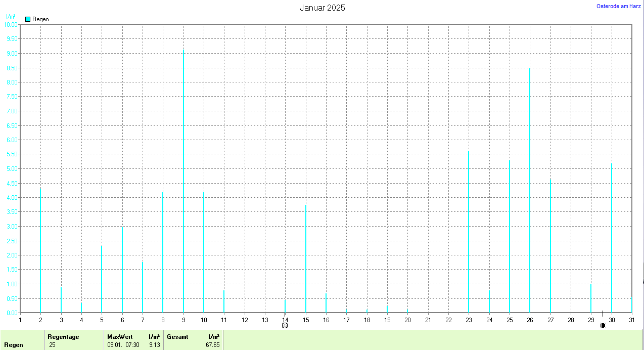Click the Regen legend label text

pyautogui.click(x=40, y=19)
